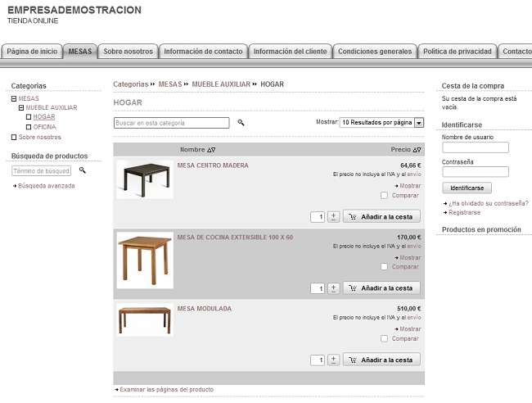Click the Registrarse link
Image resolution: width=532 pixels, height=403 pixels.
click(x=465, y=212)
